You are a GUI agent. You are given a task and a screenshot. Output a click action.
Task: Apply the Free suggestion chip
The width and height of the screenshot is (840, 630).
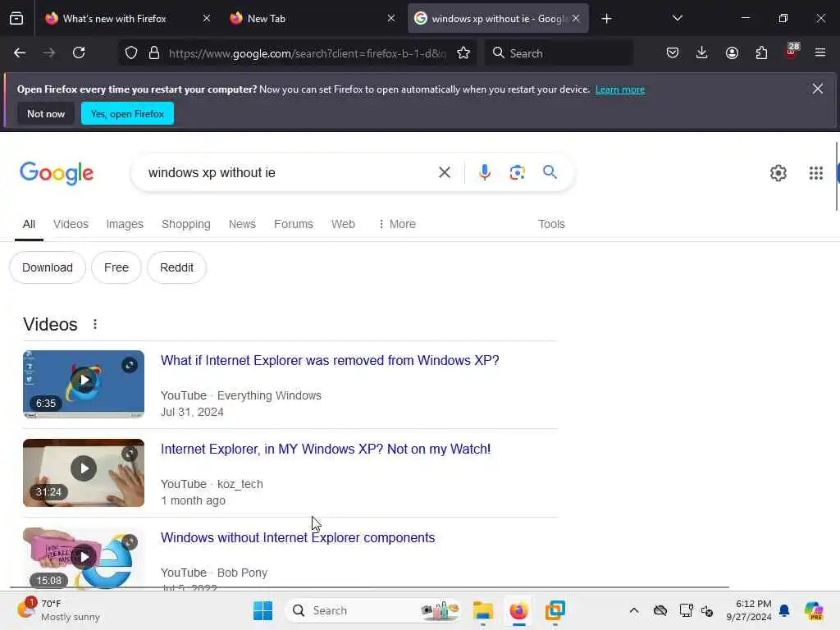click(x=116, y=267)
